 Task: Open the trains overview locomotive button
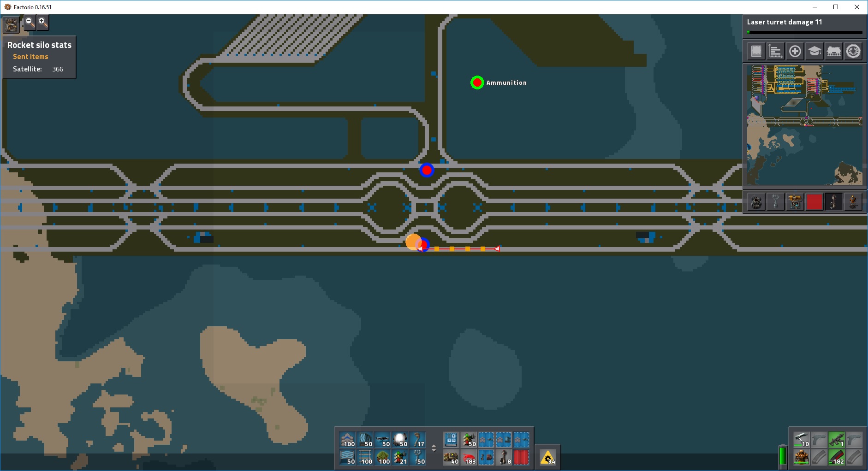click(834, 51)
